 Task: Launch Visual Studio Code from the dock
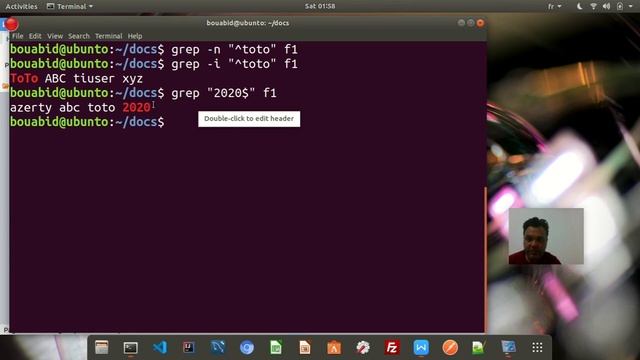tap(160, 348)
